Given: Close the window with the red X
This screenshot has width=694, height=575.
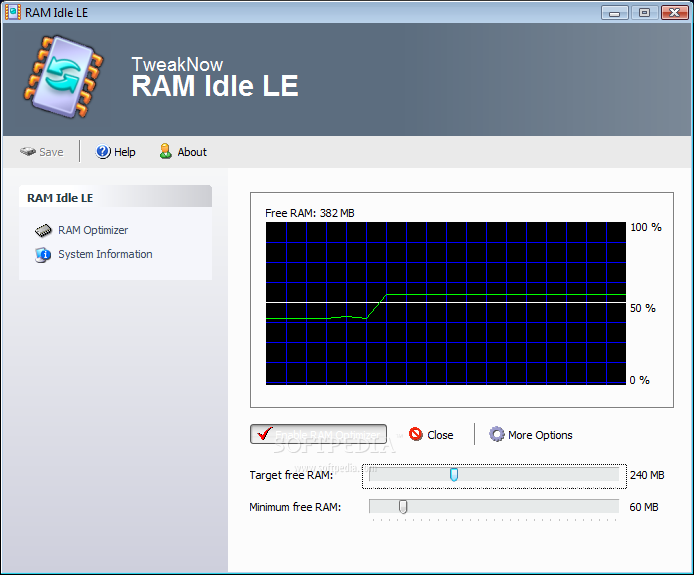Looking at the screenshot, I should [675, 13].
